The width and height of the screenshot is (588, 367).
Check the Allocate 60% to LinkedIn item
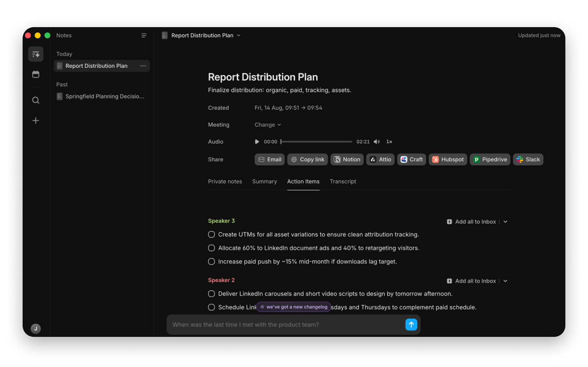pyautogui.click(x=211, y=248)
